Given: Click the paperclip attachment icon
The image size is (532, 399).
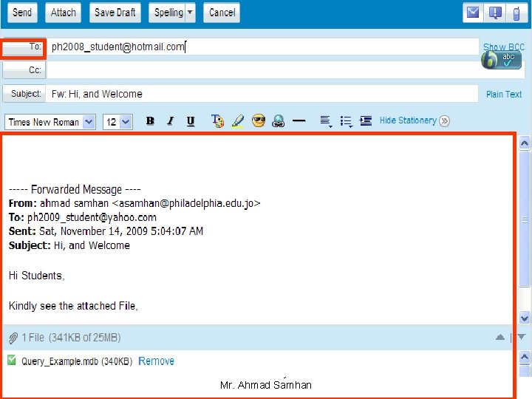Looking at the screenshot, I should pos(13,338).
